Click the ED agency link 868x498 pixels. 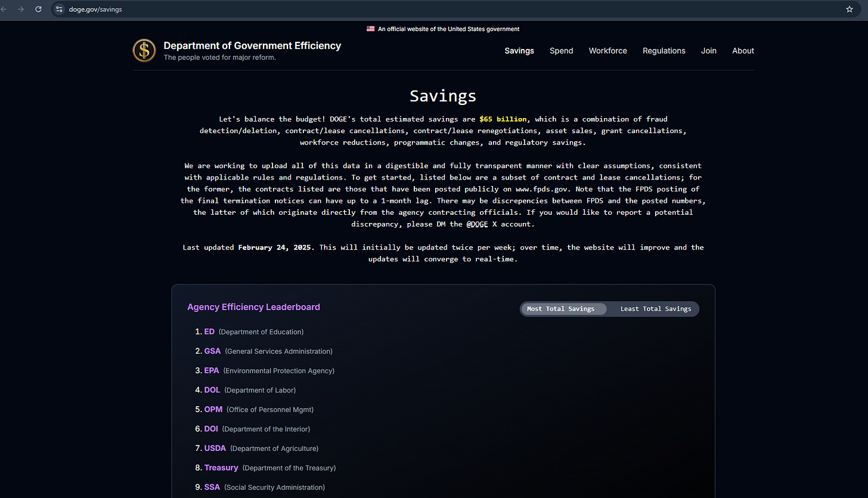(x=209, y=332)
